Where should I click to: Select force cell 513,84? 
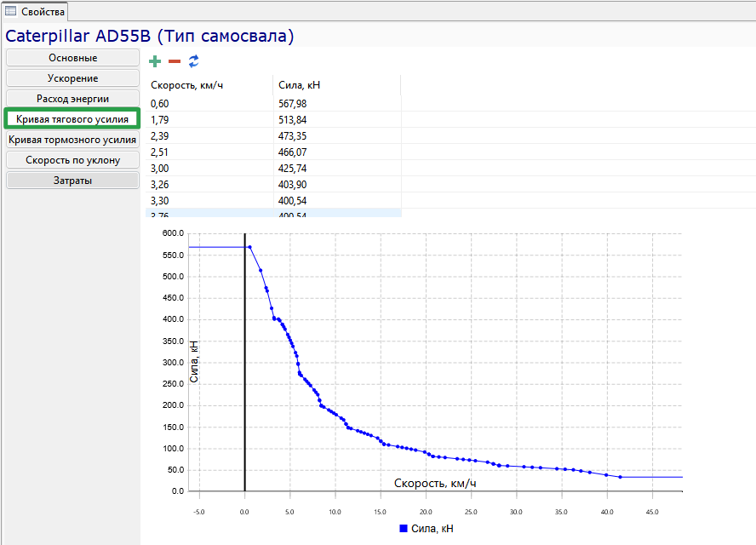[x=337, y=119]
